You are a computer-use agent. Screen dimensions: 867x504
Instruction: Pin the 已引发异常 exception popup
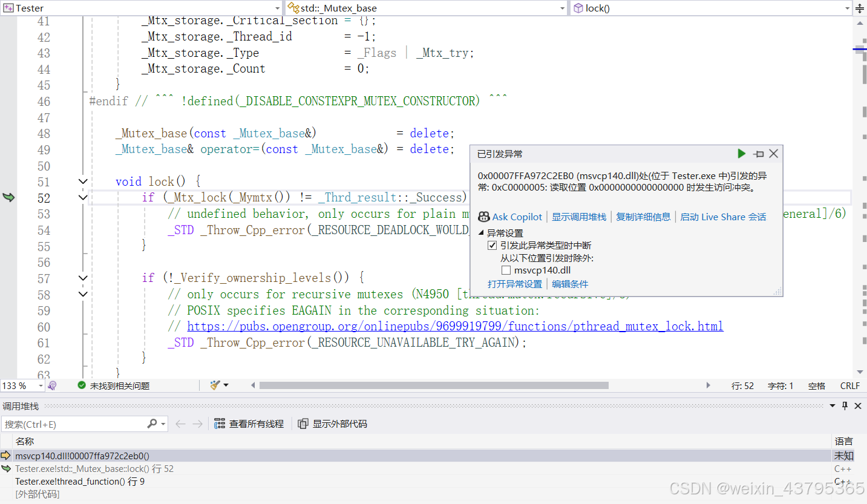click(758, 154)
